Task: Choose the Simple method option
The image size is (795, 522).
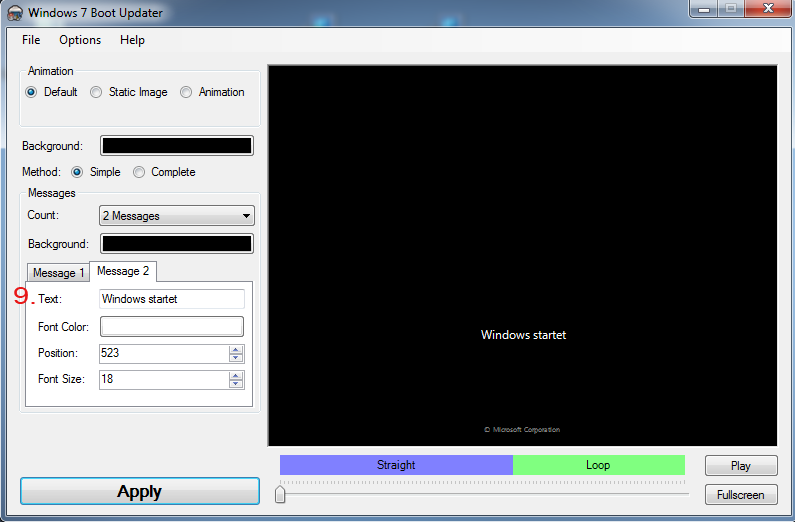Action: point(77,172)
